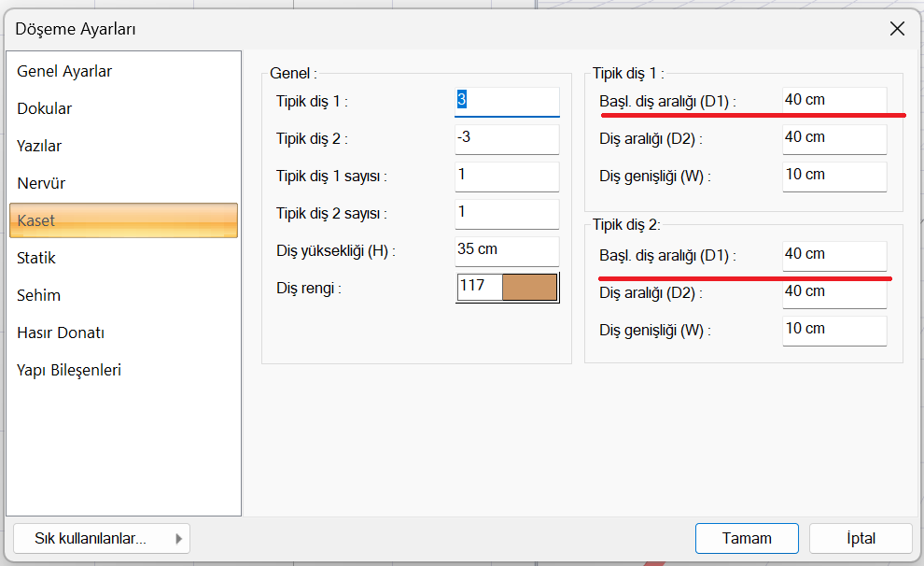Image resolution: width=924 pixels, height=566 pixels.
Task: Pick the Diş rengi color swatch
Action: click(x=529, y=288)
